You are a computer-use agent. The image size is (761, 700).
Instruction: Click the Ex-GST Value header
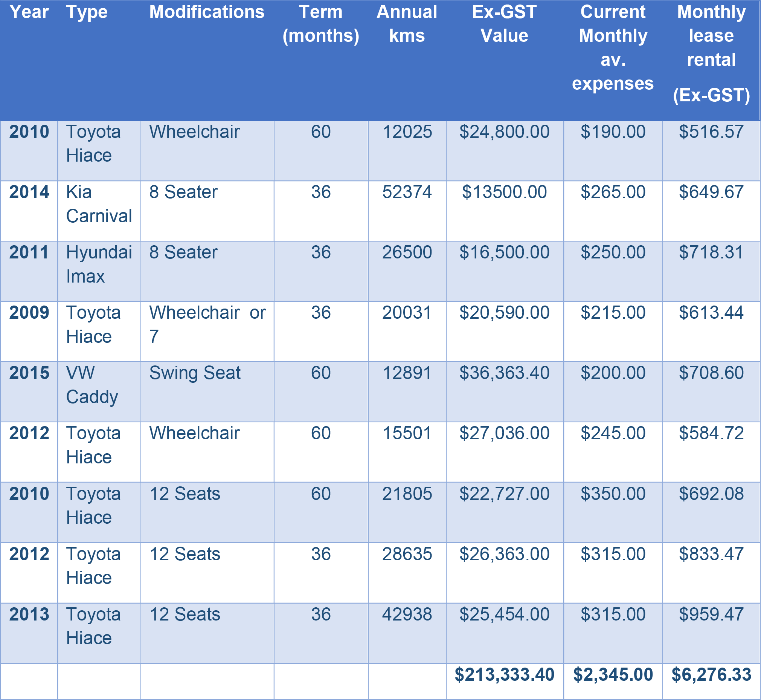(504, 24)
